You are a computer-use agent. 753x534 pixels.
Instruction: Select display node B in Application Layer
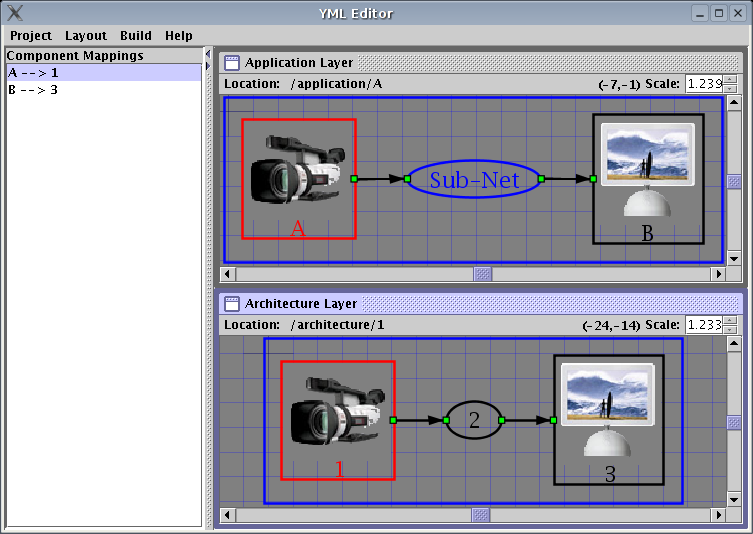click(x=648, y=178)
